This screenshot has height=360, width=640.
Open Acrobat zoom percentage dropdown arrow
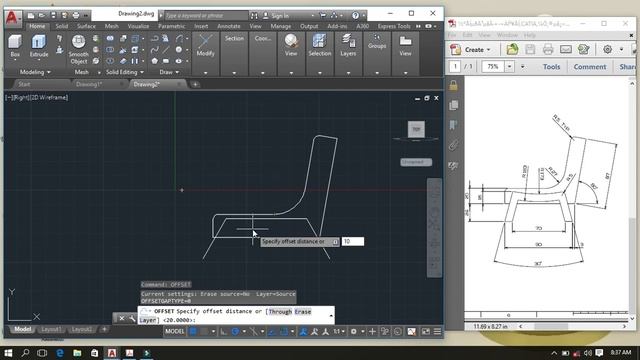click(x=509, y=67)
